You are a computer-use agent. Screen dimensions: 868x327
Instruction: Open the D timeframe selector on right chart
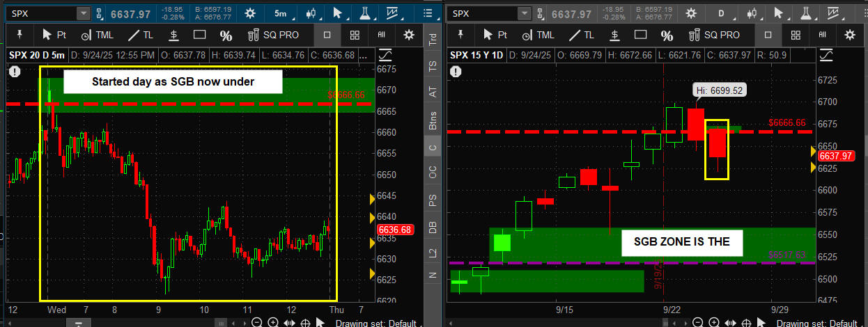tap(721, 13)
